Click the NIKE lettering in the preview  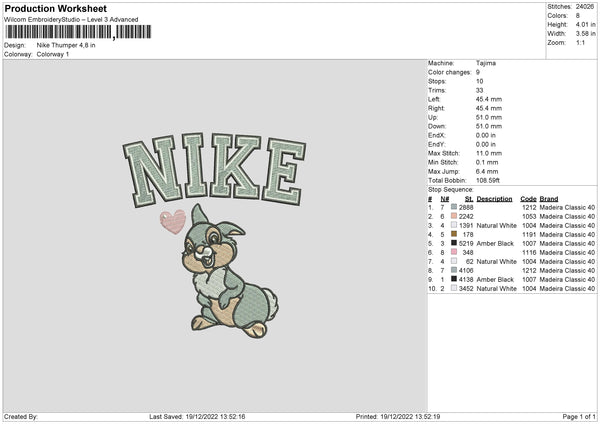coord(214,170)
